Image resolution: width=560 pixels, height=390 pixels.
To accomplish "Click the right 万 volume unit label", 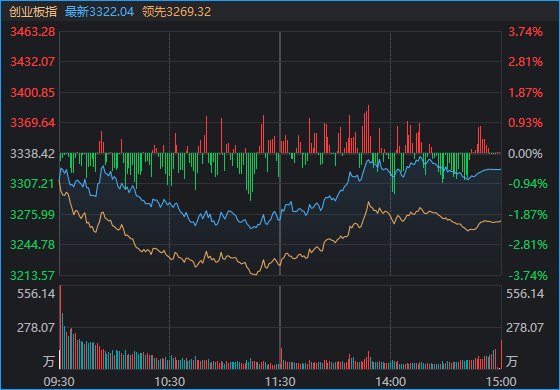I will (512, 361).
